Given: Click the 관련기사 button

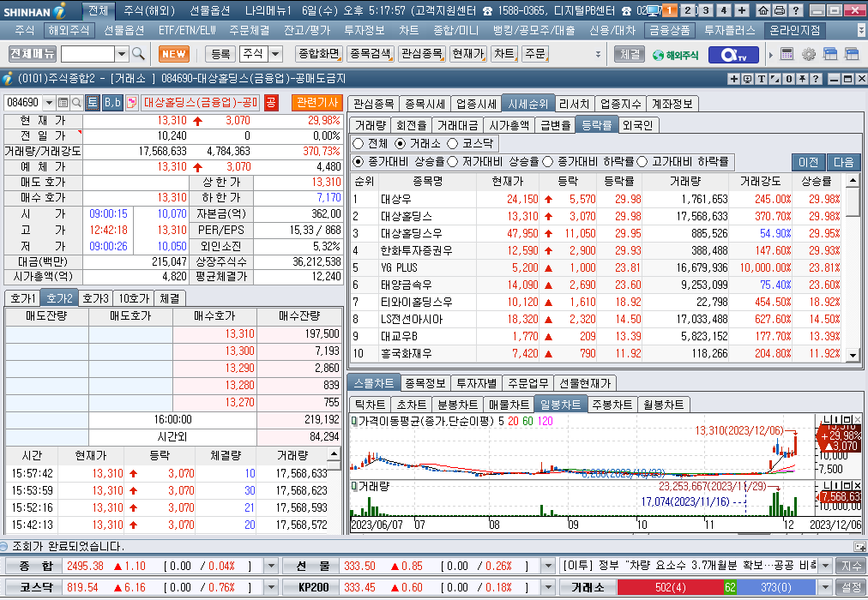Looking at the screenshot, I should (317, 102).
